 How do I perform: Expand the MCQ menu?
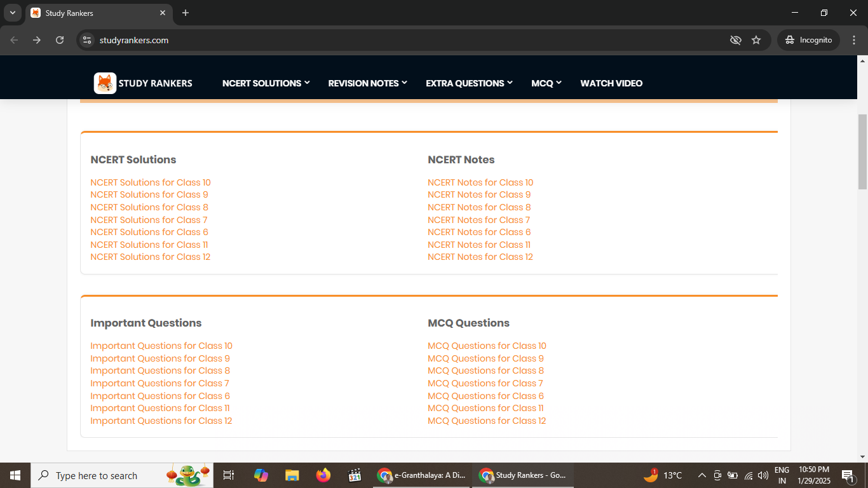[x=546, y=83]
